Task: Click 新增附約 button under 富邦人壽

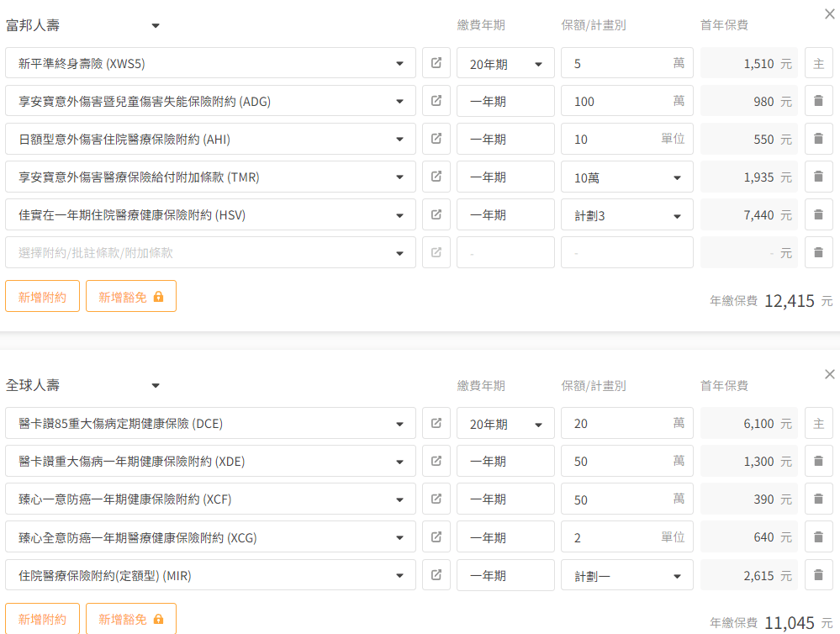Action: click(42, 296)
